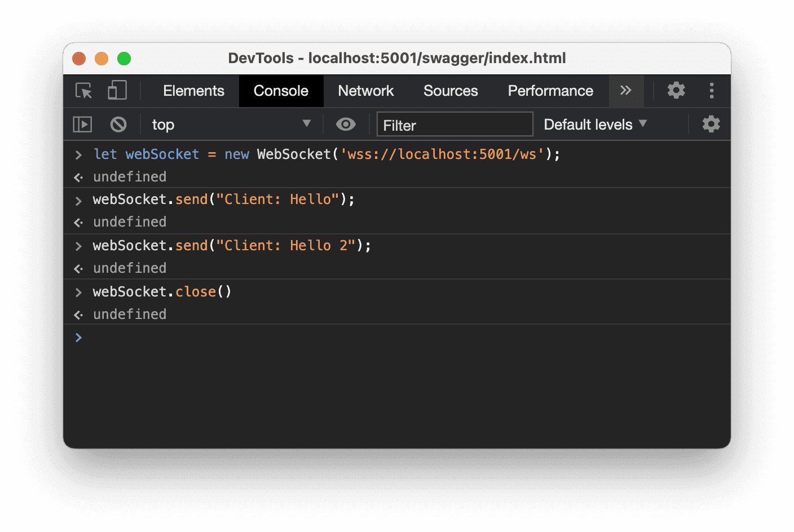Open the three-dot customize menu
This screenshot has width=794, height=532.
(712, 91)
